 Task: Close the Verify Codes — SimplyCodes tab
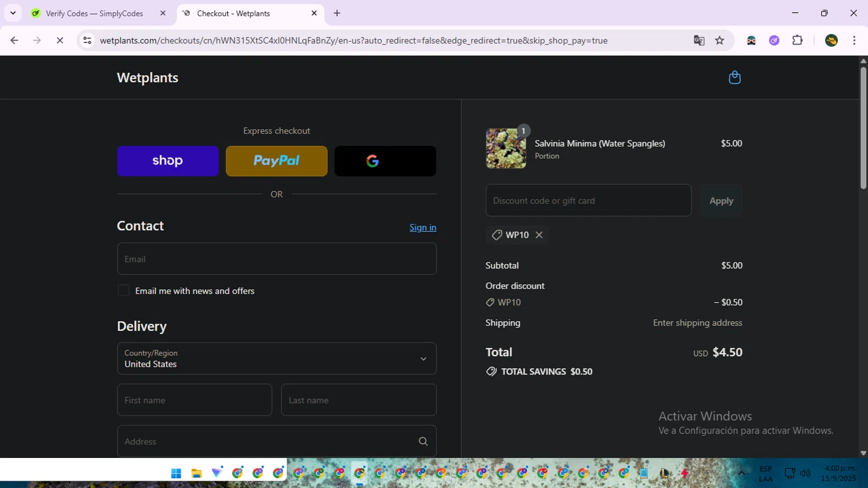[x=163, y=13]
